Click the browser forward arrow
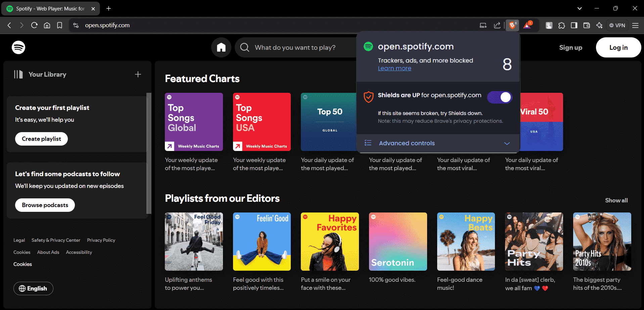The width and height of the screenshot is (644, 310). (x=22, y=25)
